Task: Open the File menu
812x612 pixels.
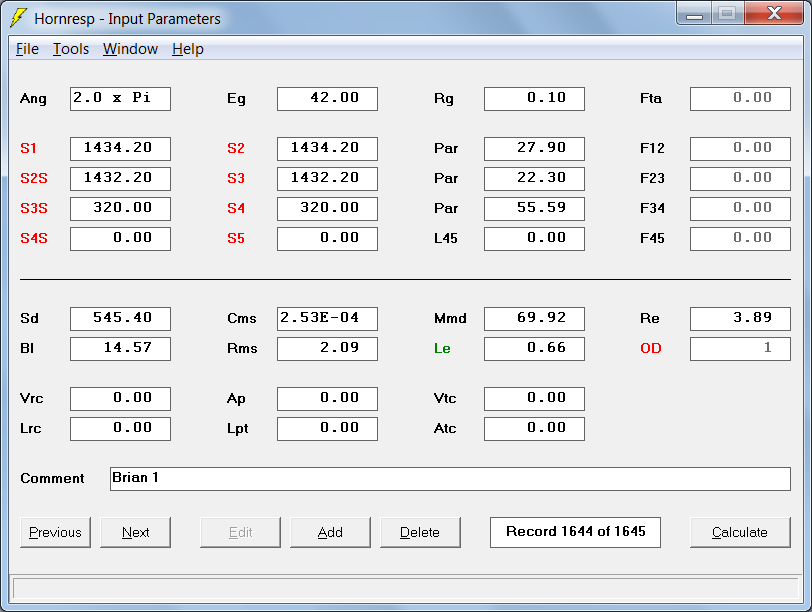Action: click(27, 49)
